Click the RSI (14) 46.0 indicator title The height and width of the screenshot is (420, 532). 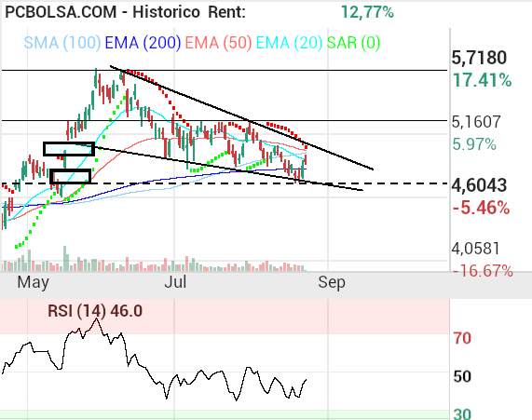coord(95,311)
